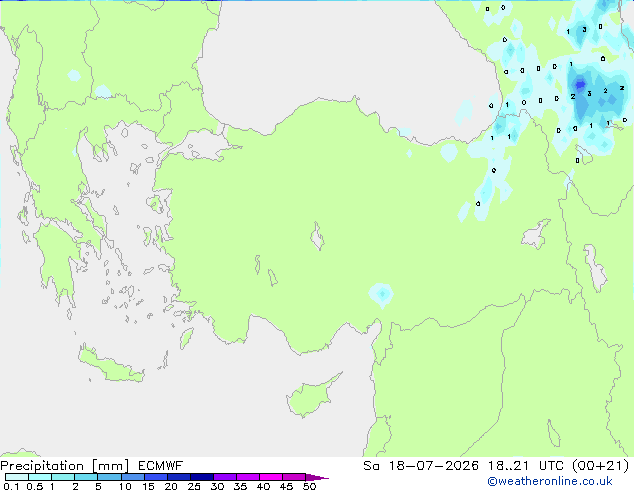Image resolution: width=634 pixels, height=490 pixels.
Task: Select the forecast date 'Sa 18-07-2026' text
Action: click(421, 466)
